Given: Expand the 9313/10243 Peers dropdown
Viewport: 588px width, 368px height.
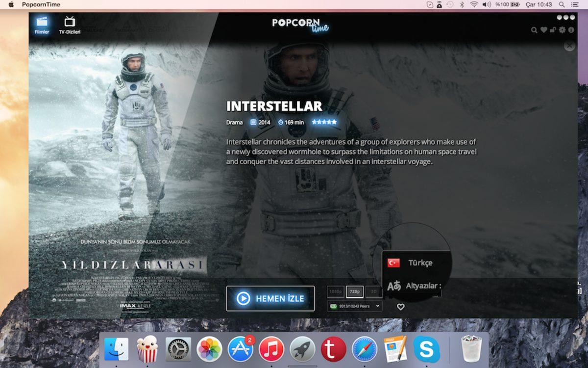Looking at the screenshot, I should 354,306.
